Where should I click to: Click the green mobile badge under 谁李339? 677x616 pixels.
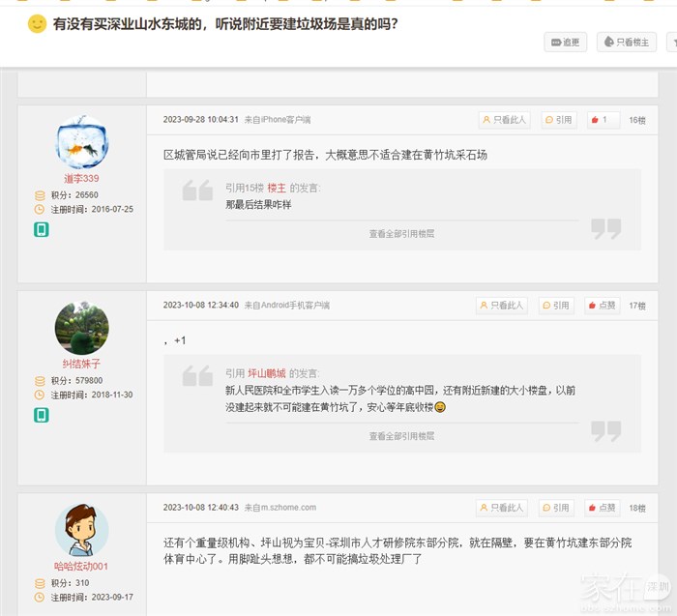tap(42, 229)
